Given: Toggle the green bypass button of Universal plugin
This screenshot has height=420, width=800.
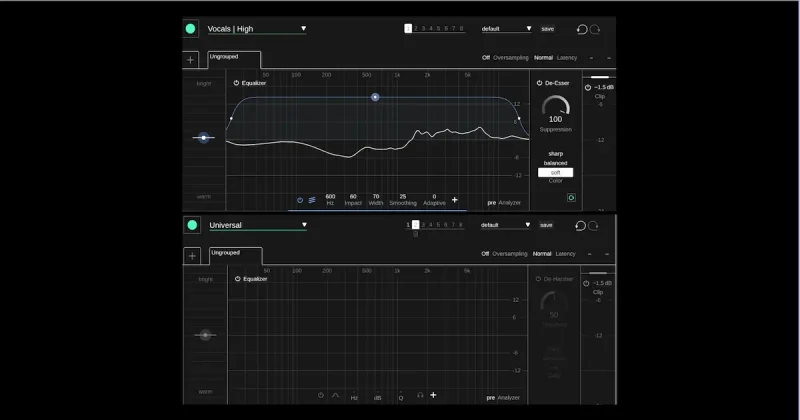Looking at the screenshot, I should [x=192, y=225].
